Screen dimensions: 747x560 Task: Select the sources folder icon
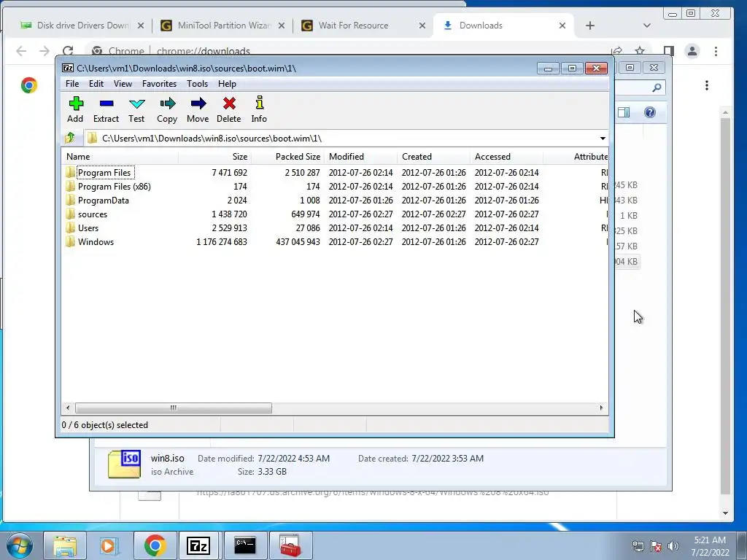(x=71, y=214)
